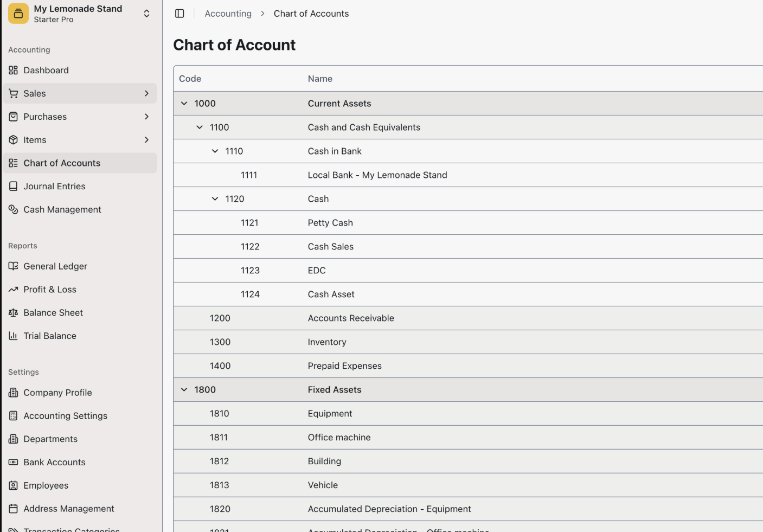The height and width of the screenshot is (532, 763).
Task: Open Cash Management
Action: [62, 209]
